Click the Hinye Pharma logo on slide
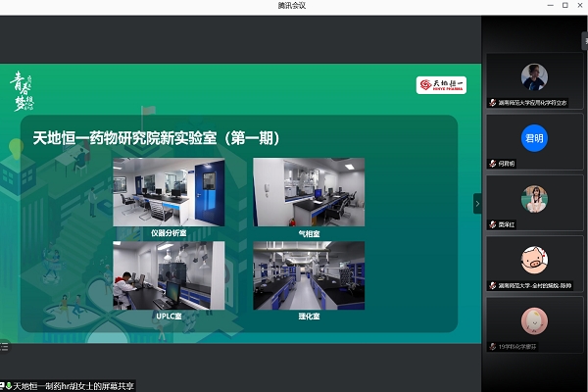 pos(440,84)
